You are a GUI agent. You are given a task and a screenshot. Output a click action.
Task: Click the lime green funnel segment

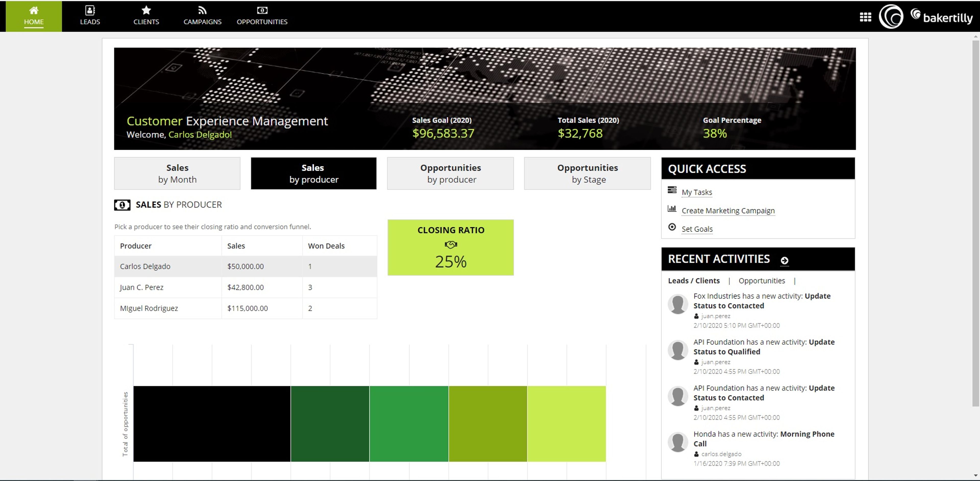[567, 424]
